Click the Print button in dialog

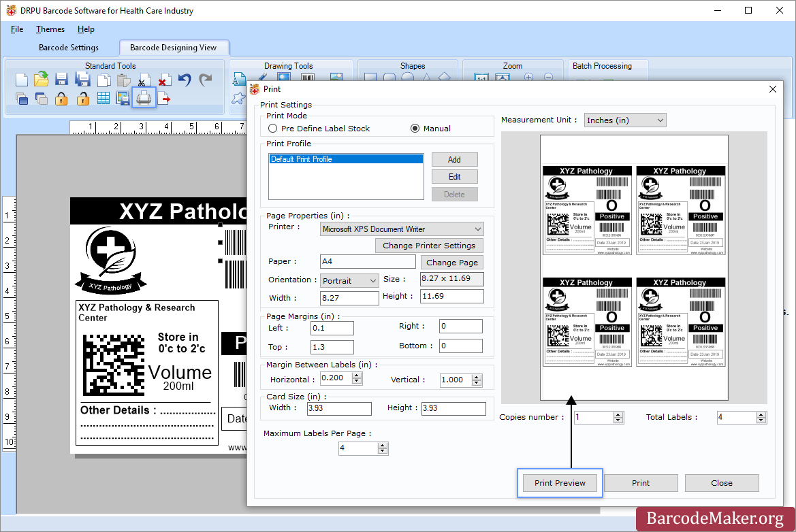tap(641, 483)
